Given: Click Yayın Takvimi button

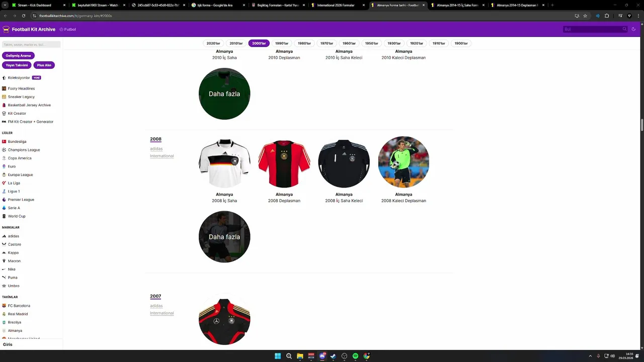Looking at the screenshot, I should click(x=17, y=65).
